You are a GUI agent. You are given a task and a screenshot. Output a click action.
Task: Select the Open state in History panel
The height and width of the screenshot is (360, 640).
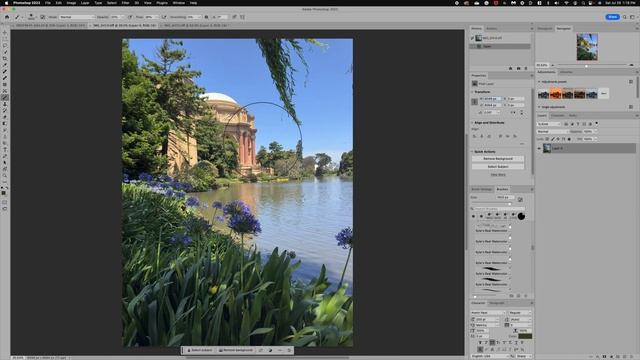(500, 46)
